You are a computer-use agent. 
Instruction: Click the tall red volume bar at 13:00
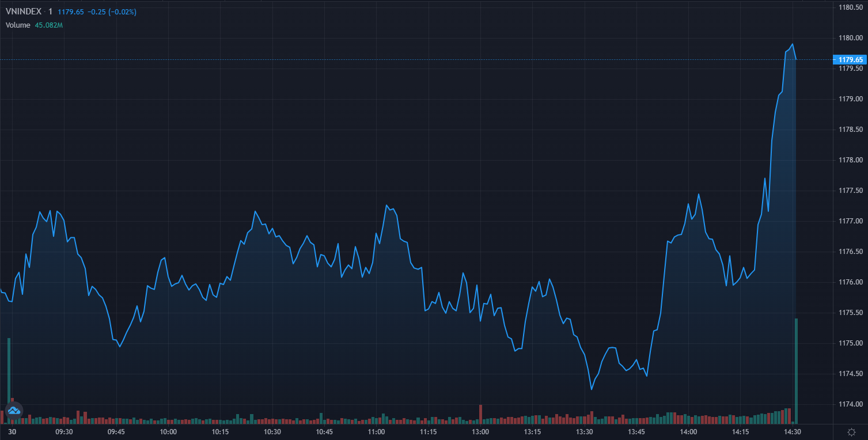coord(480,414)
